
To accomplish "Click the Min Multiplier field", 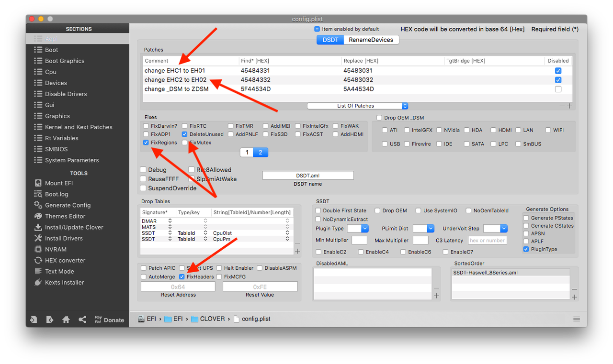I will click(x=359, y=240).
